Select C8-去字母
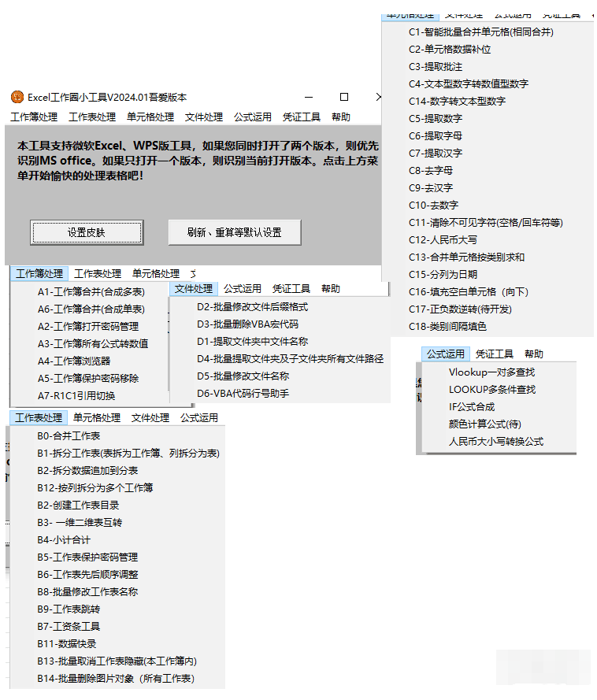 pyautogui.click(x=431, y=171)
